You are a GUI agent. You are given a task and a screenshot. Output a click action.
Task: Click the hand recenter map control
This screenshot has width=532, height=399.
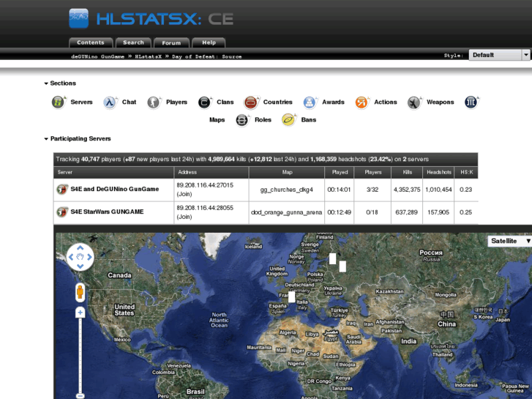(x=80, y=257)
